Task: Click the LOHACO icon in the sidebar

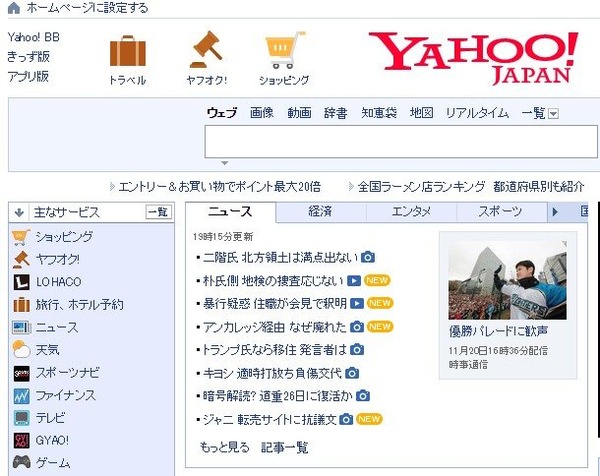Action: [x=21, y=282]
